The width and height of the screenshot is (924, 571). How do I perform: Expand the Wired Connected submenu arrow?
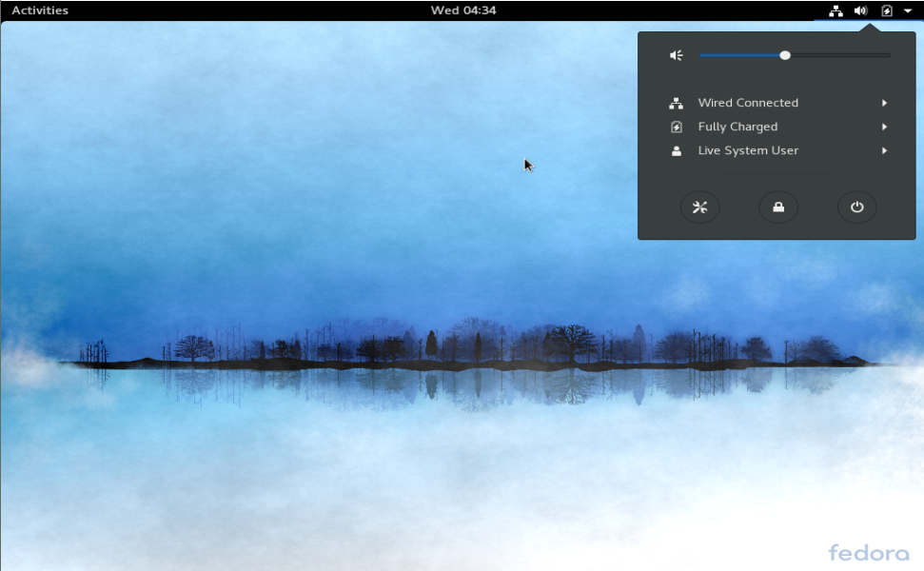(x=884, y=103)
